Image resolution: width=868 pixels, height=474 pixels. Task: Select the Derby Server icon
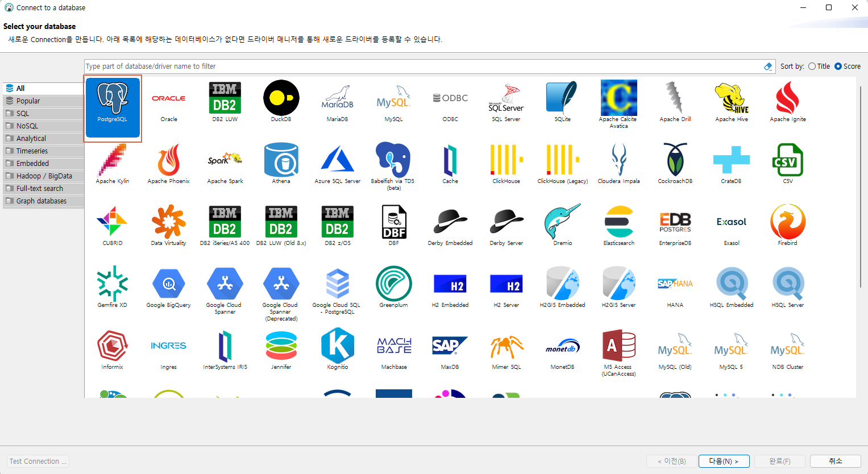(506, 226)
